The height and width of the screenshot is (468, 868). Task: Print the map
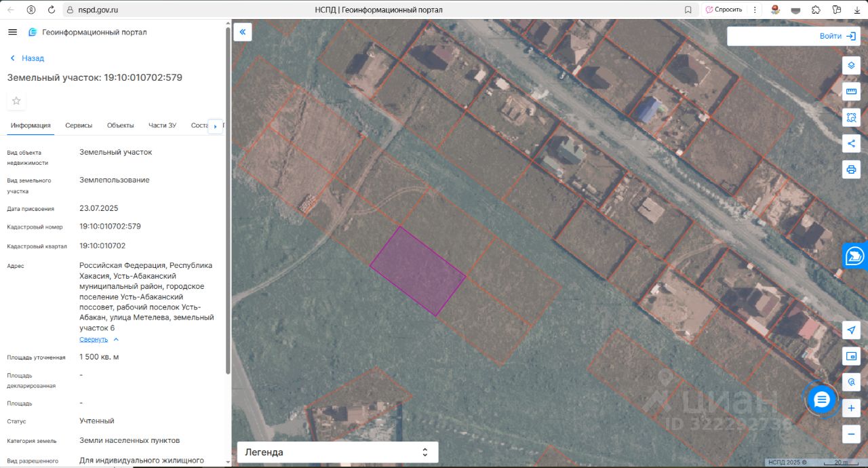(x=851, y=169)
